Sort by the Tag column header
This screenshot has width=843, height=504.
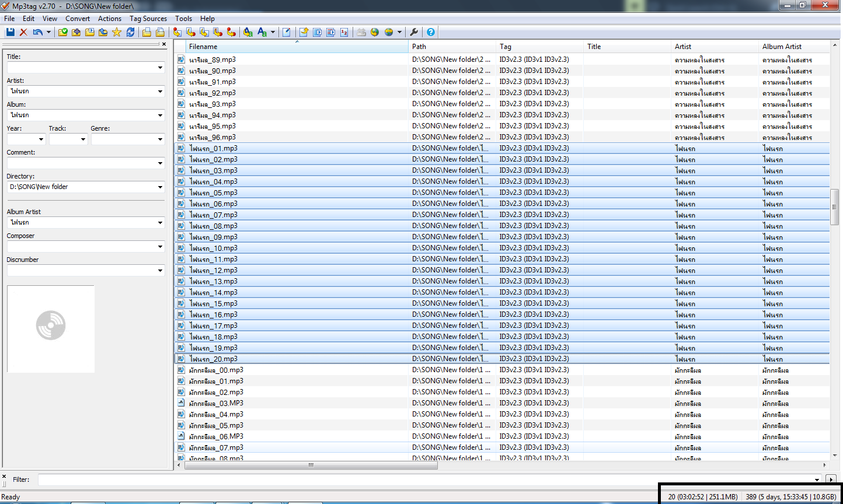539,47
